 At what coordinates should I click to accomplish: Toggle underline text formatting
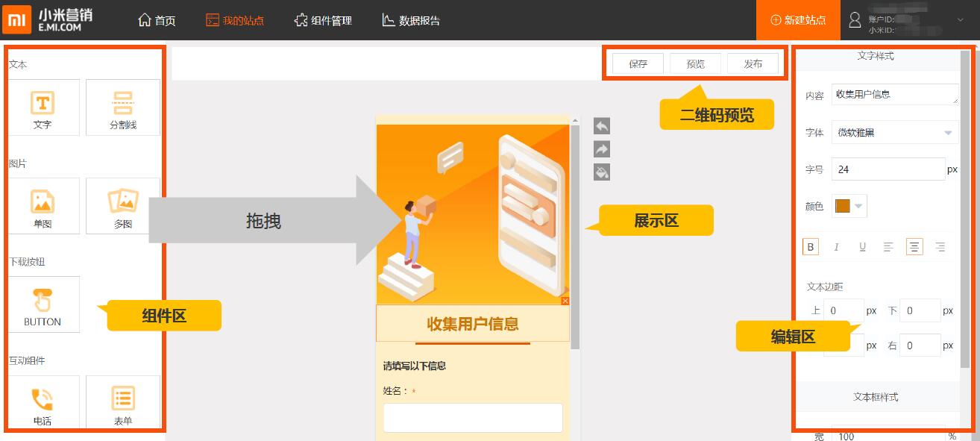[862, 247]
